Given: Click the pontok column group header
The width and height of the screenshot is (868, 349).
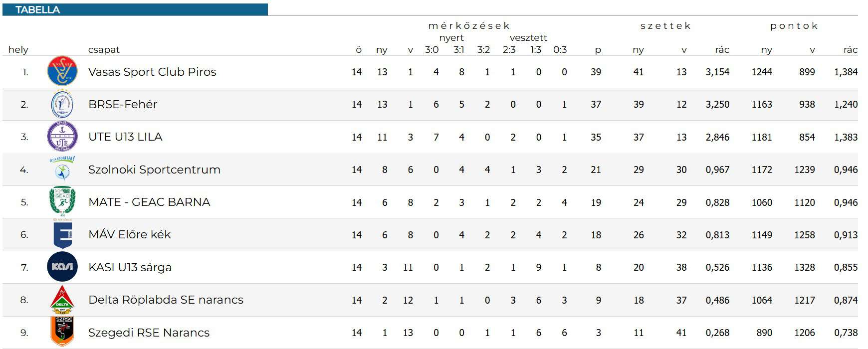Looking at the screenshot, I should point(794,26).
